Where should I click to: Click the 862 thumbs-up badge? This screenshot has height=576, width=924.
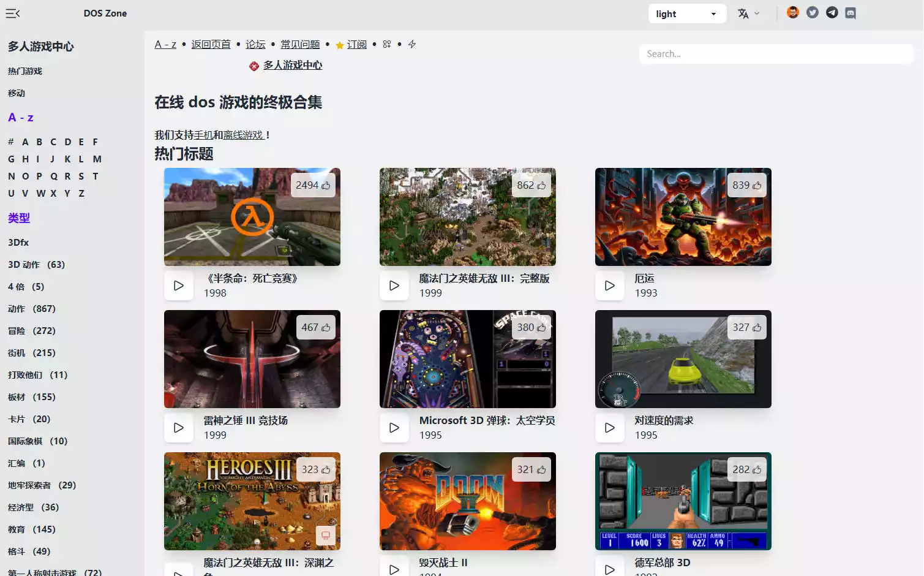coord(531,185)
